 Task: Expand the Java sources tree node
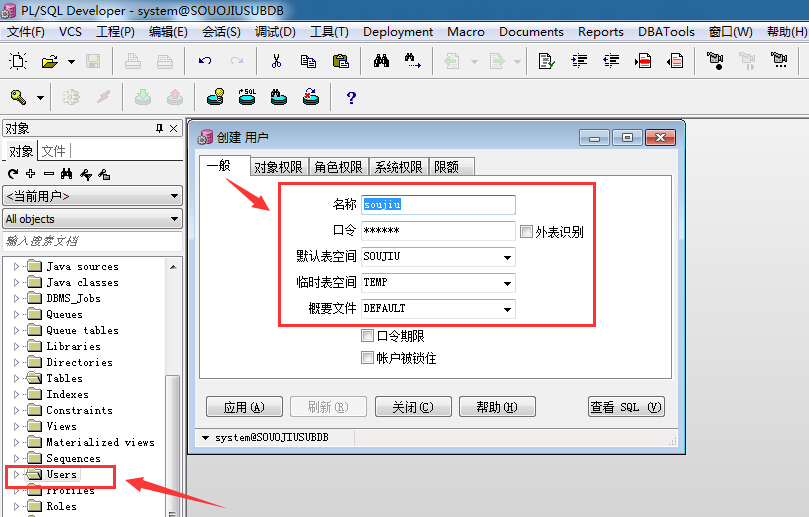pyautogui.click(x=16, y=266)
